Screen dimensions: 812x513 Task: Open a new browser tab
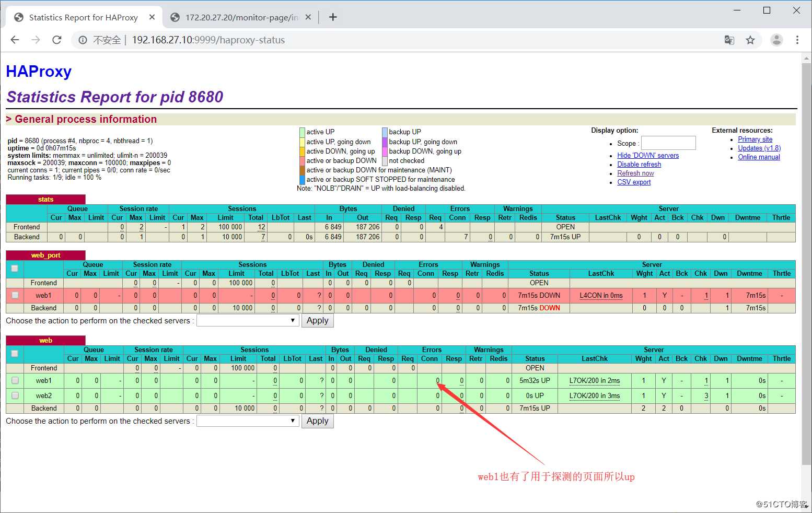click(333, 17)
